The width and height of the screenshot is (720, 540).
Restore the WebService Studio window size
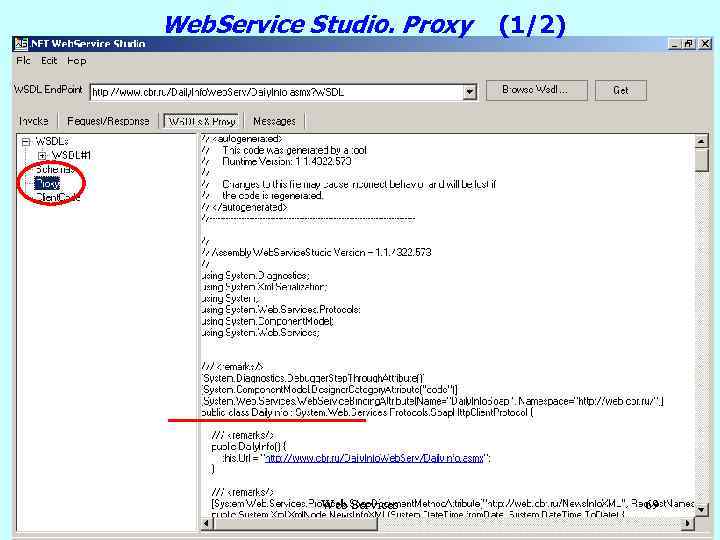coord(688,44)
